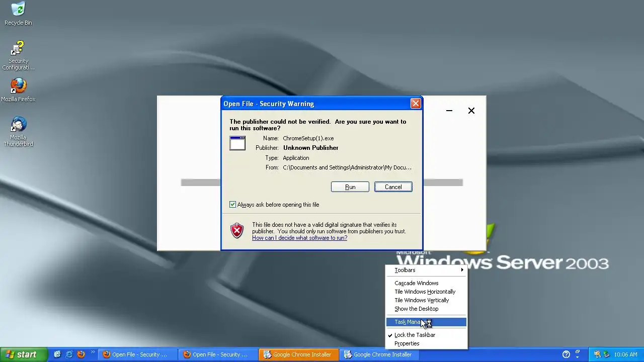Open Task Manager from the context menu
Screen dimensions: 644x362
coord(427,322)
